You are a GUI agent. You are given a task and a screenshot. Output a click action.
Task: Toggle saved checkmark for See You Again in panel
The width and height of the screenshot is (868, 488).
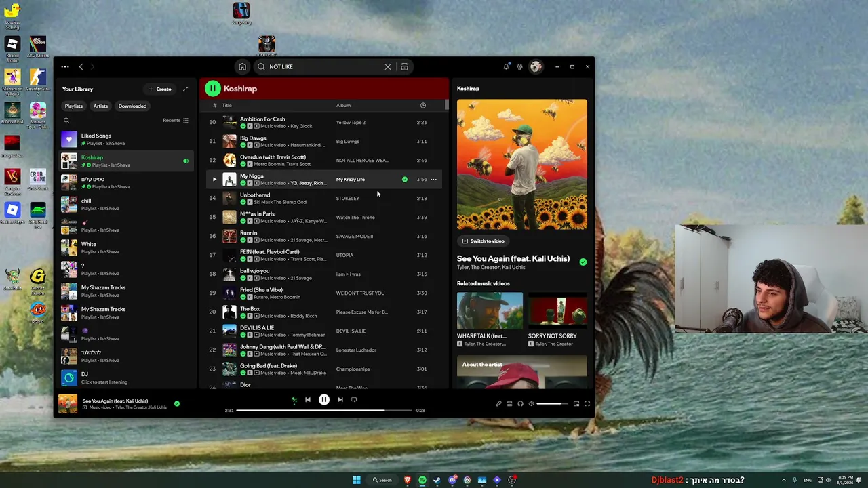583,262
